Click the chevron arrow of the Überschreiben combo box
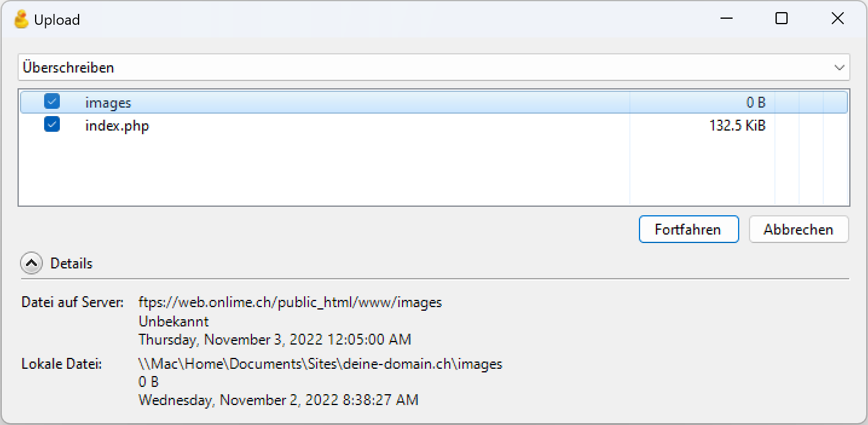Screen dimensions: 868x425 [x=840, y=68]
